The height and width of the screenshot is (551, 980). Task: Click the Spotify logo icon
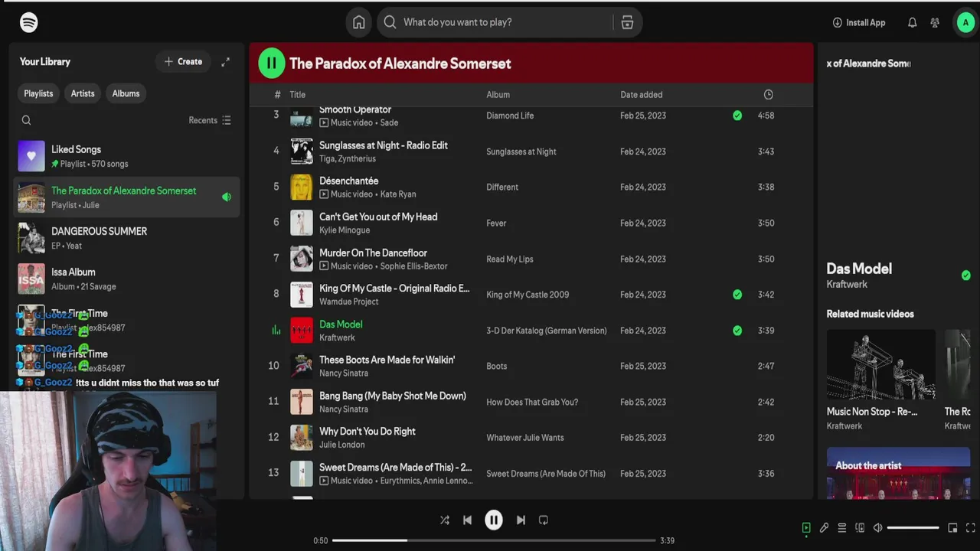point(29,22)
